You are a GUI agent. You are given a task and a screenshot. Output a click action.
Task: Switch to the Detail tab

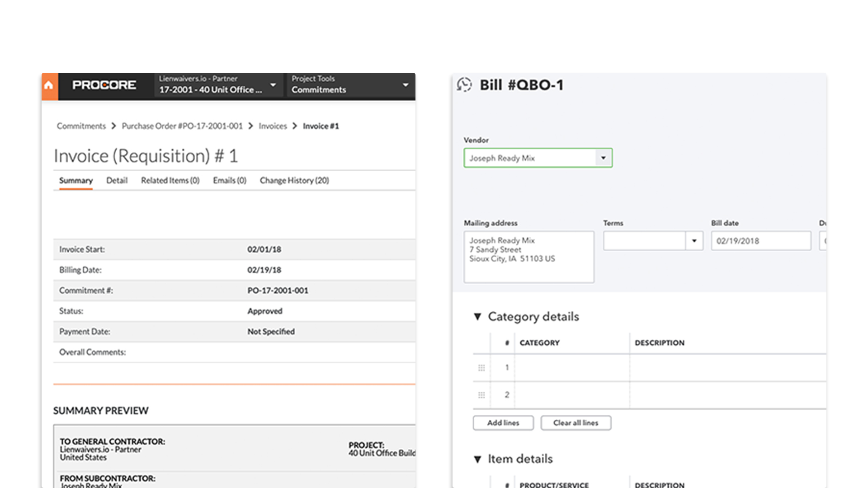[x=117, y=180]
